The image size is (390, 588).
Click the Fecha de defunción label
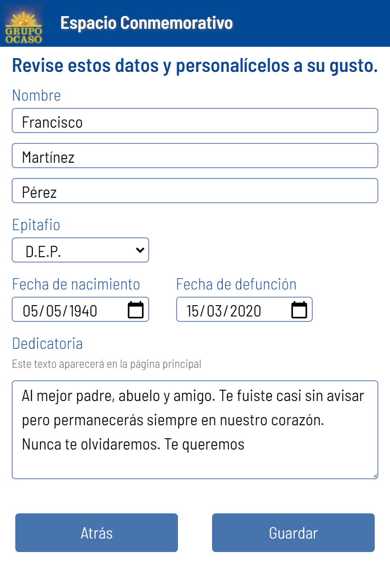coord(236,284)
